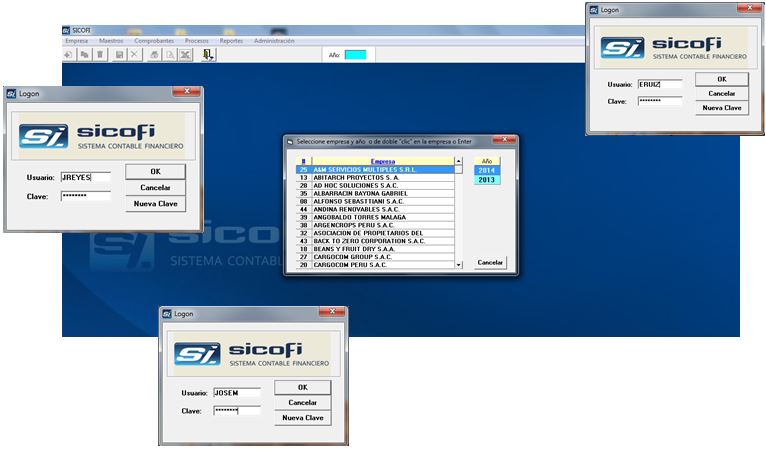Open the Empresa menu

click(x=77, y=41)
